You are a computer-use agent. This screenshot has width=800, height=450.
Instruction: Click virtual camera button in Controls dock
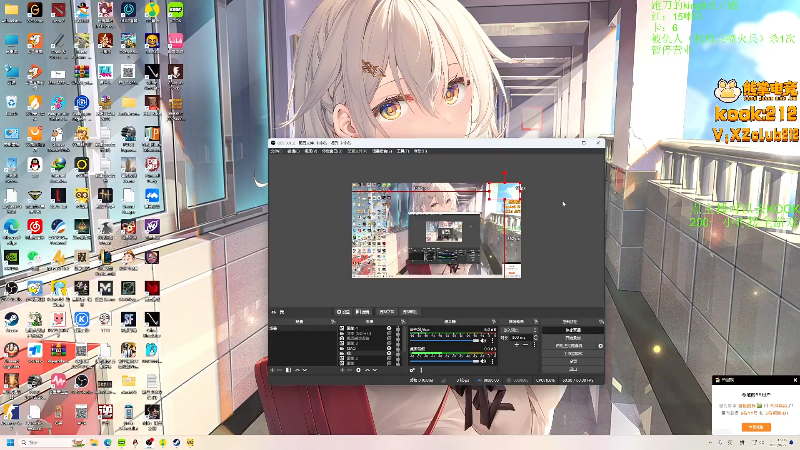pyautogui.click(x=569, y=346)
